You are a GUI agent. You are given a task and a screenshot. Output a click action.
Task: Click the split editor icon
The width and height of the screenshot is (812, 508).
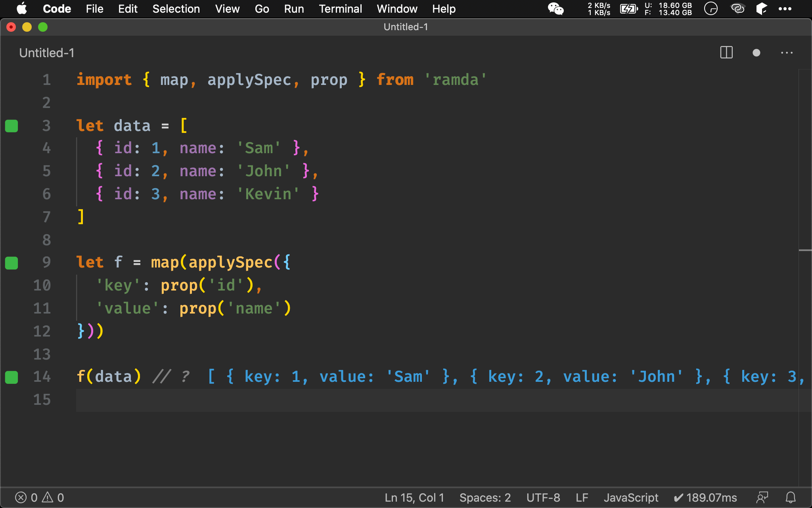click(x=726, y=53)
